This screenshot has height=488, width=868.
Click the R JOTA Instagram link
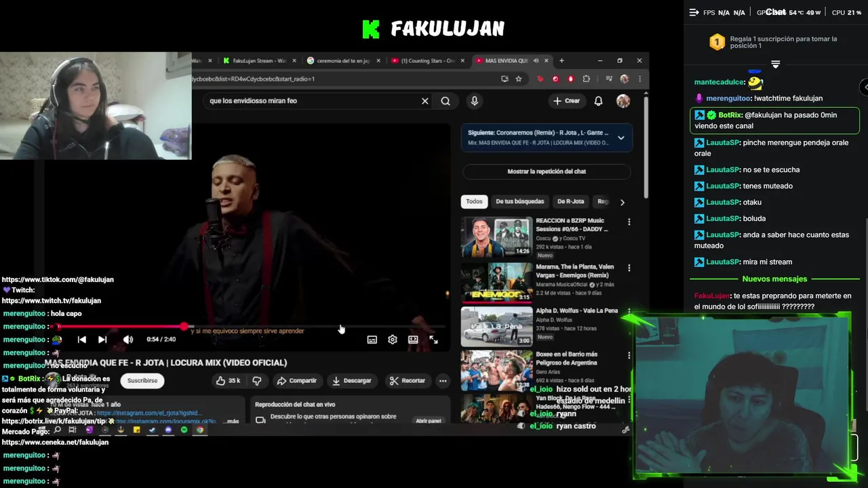[x=149, y=413]
